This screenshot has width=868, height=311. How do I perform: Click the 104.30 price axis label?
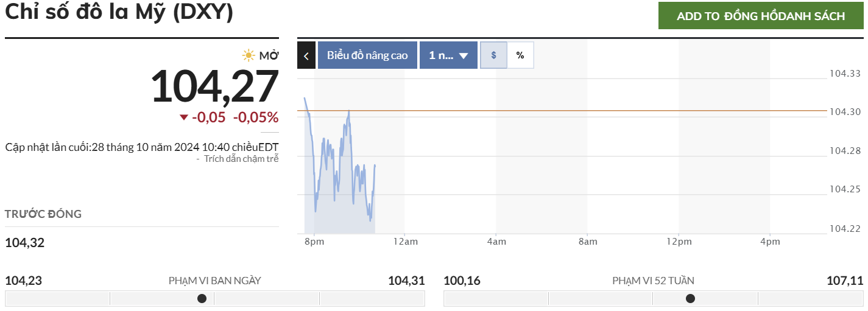pyautogui.click(x=845, y=112)
